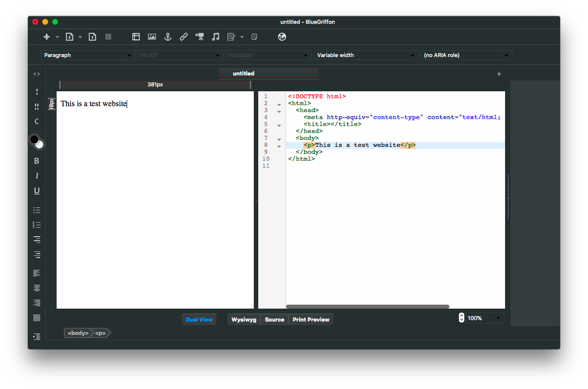
Task: Switch to Print Preview
Action: click(x=311, y=320)
